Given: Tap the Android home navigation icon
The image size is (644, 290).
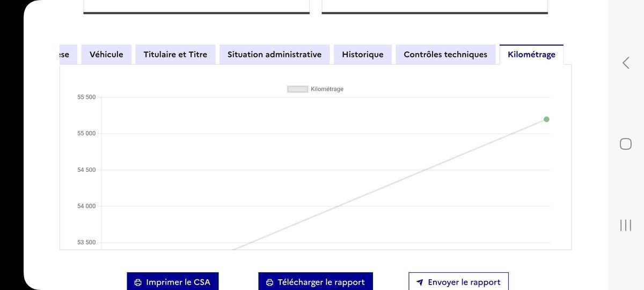Looking at the screenshot, I should point(626,144).
